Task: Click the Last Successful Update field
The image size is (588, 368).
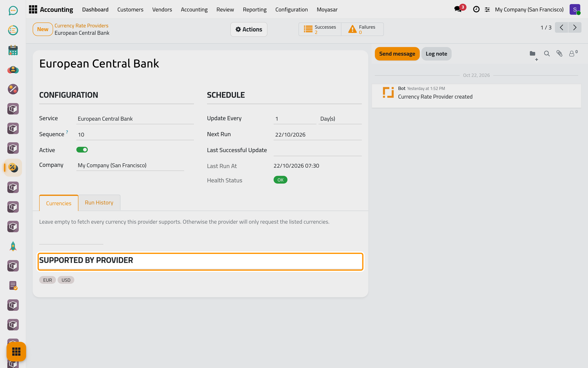Action: [x=318, y=151]
